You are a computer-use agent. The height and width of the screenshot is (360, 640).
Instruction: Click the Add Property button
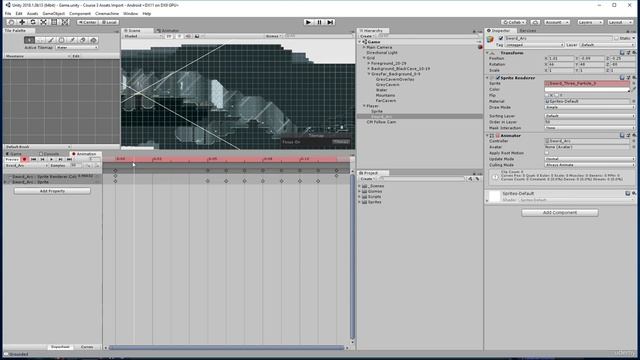point(52,191)
